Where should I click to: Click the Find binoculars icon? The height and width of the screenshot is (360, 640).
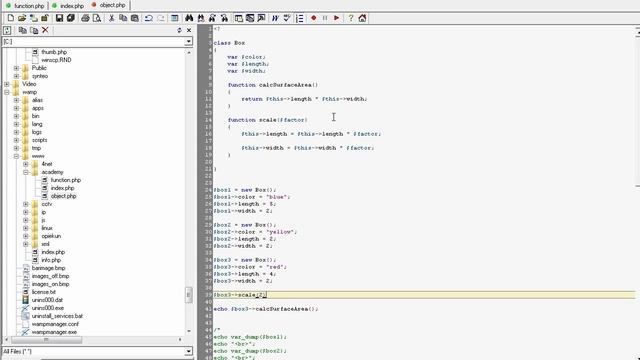pyautogui.click(x=189, y=18)
